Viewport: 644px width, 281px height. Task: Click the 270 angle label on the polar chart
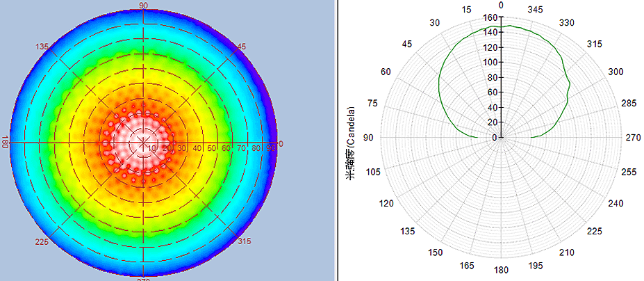(x=633, y=138)
